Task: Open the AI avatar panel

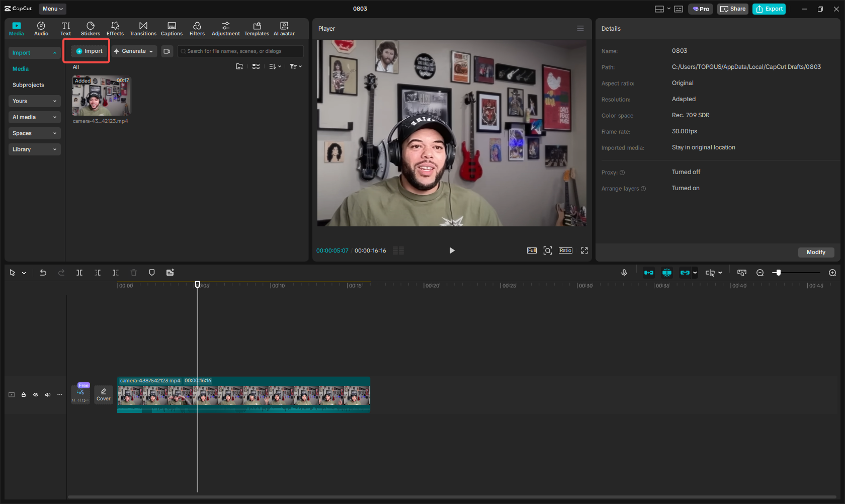Action: pyautogui.click(x=284, y=28)
